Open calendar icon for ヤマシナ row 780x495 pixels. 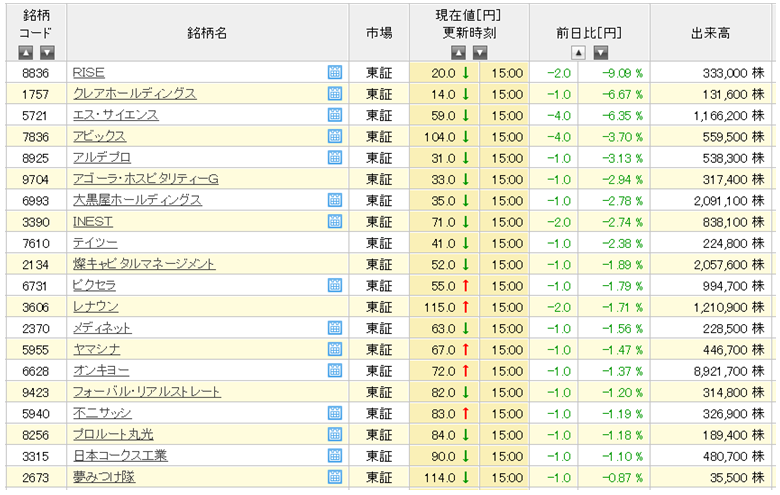(335, 349)
